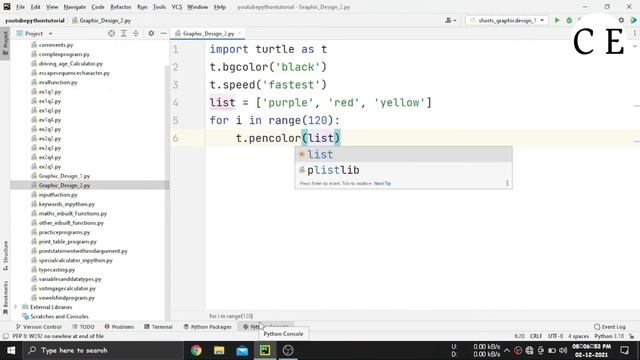The height and width of the screenshot is (360, 640).
Task: Click volume speaker icon in system tray
Action: point(563,350)
